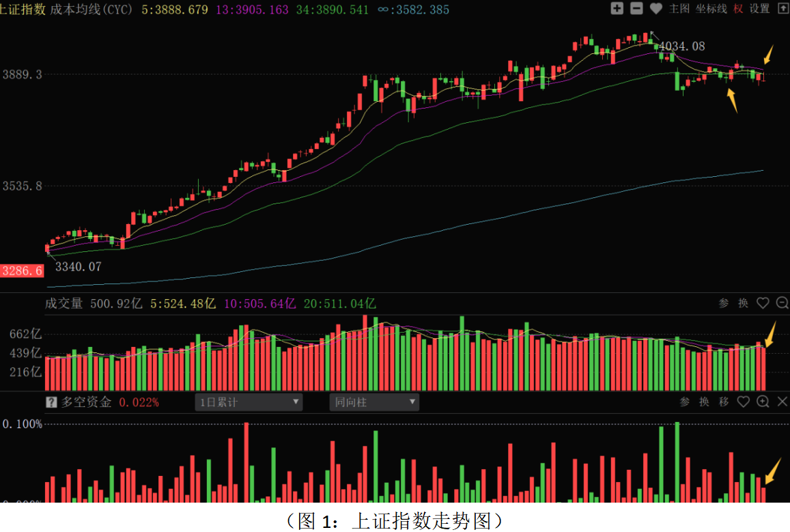
Task: Click the minus zoom-out icon at top
Action: pos(636,8)
